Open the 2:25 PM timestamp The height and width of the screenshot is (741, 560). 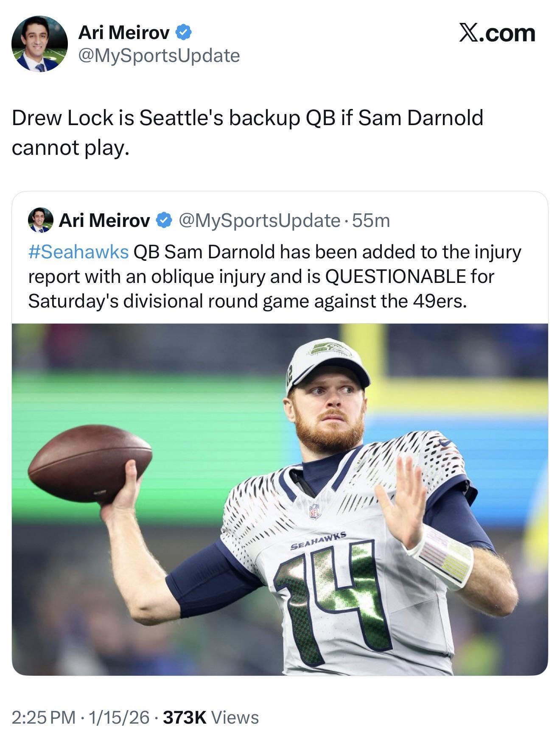coord(44,717)
